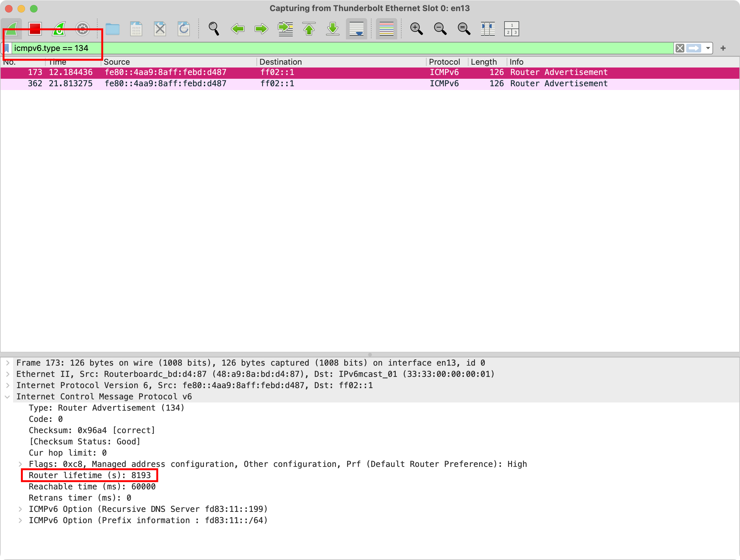Select packet 173 Router Advertisement row
This screenshot has height=560, width=740.
(x=370, y=72)
